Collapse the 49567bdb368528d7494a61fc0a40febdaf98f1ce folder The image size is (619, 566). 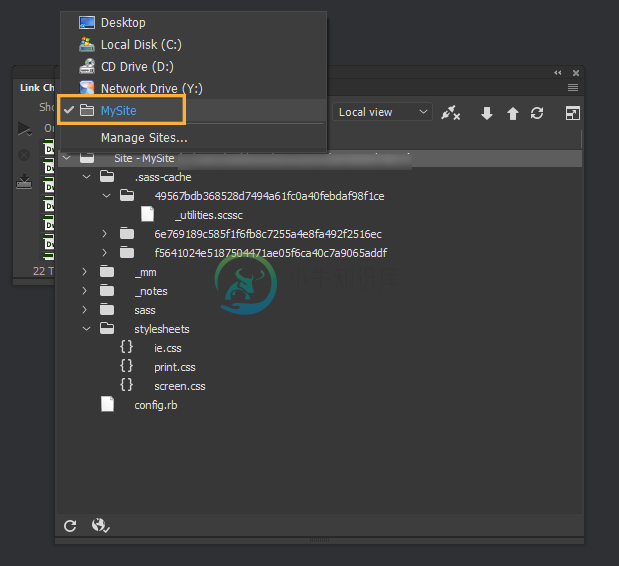click(x=106, y=196)
